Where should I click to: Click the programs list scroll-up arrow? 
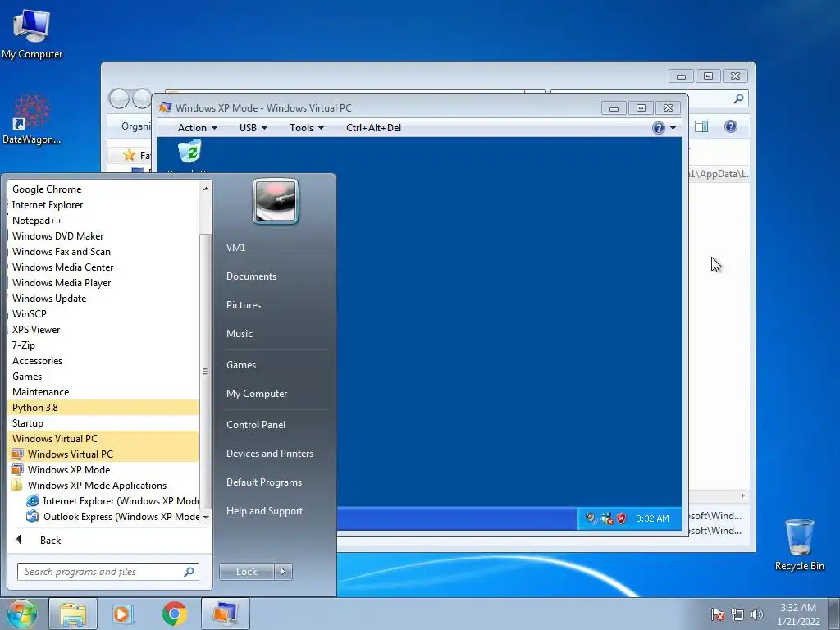pos(205,188)
